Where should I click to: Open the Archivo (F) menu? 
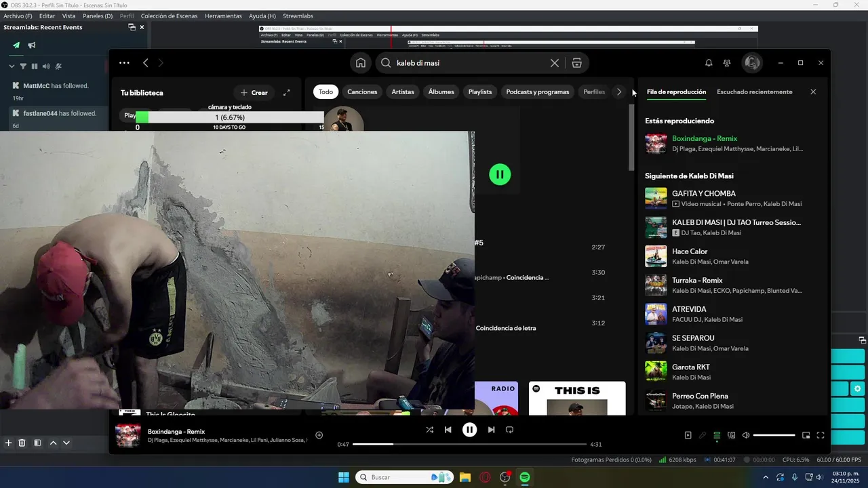[x=18, y=16]
